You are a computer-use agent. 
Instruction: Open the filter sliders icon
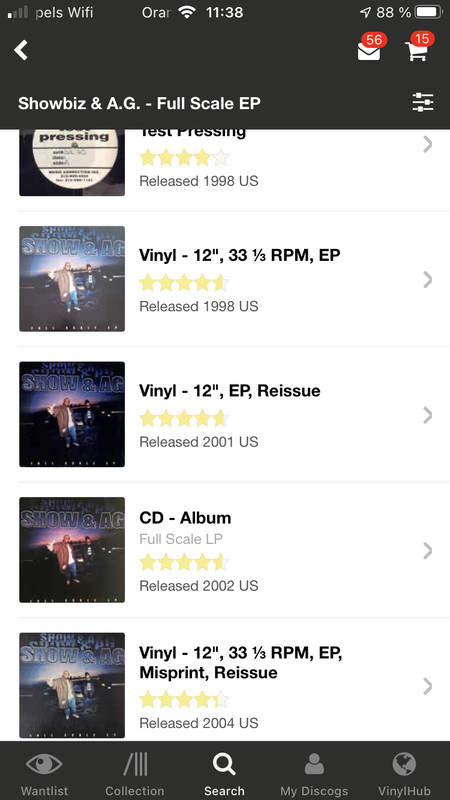(x=423, y=103)
